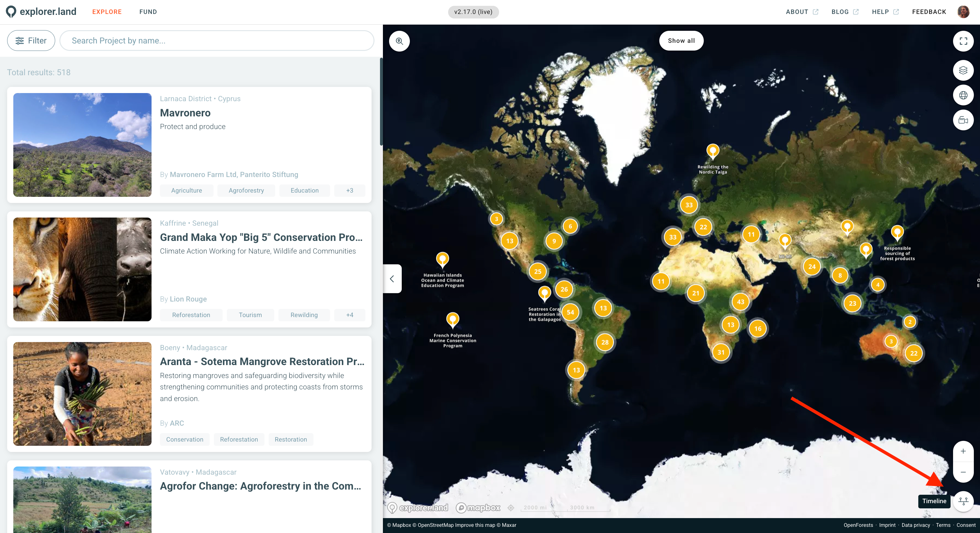Open the camera fly-over tool
980x533 pixels.
[x=963, y=121]
